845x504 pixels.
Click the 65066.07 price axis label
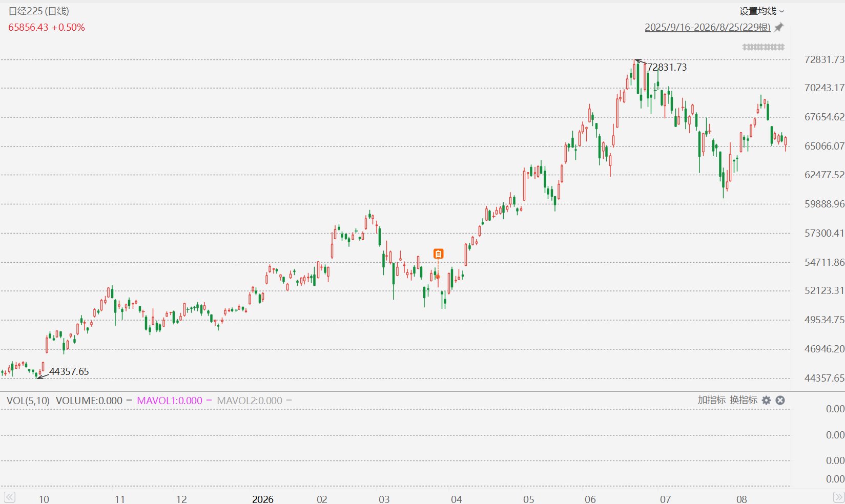(x=824, y=146)
